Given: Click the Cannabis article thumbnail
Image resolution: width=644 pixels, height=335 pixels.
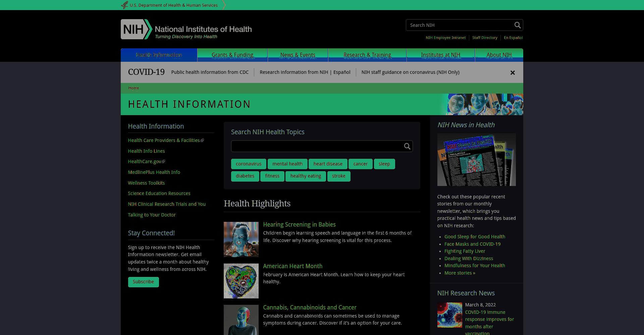Looking at the screenshot, I should (x=241, y=320).
